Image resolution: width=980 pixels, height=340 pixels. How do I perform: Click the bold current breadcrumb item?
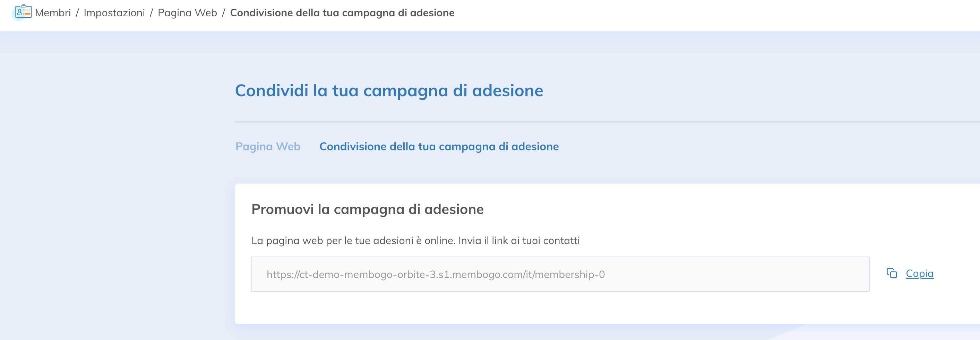[x=342, y=13]
